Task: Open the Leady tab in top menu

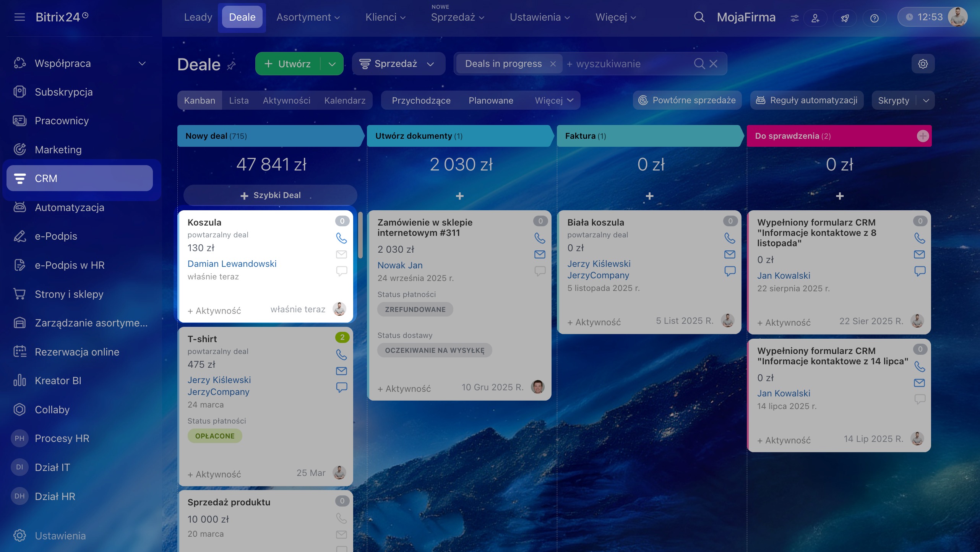Action: point(198,17)
